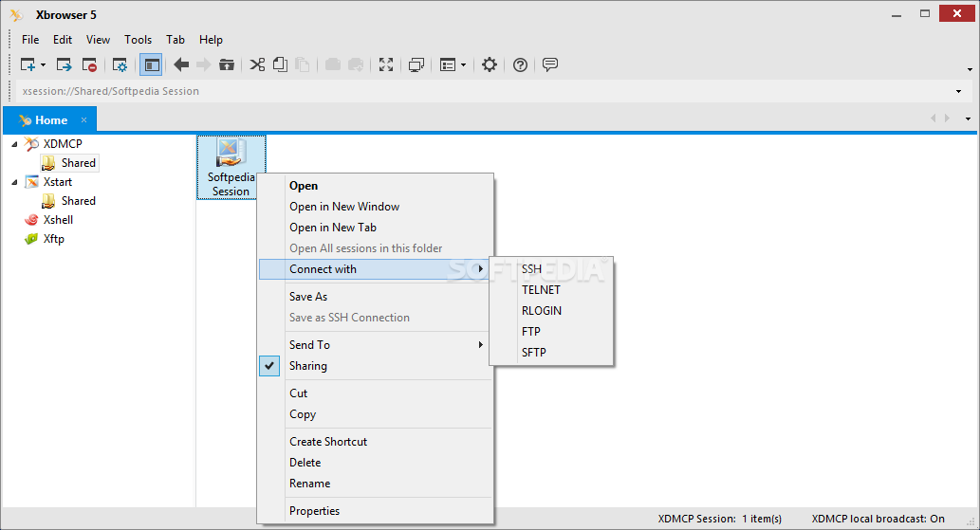Connect with RLOGIN from the submenu
The image size is (980, 530).
(x=551, y=311)
